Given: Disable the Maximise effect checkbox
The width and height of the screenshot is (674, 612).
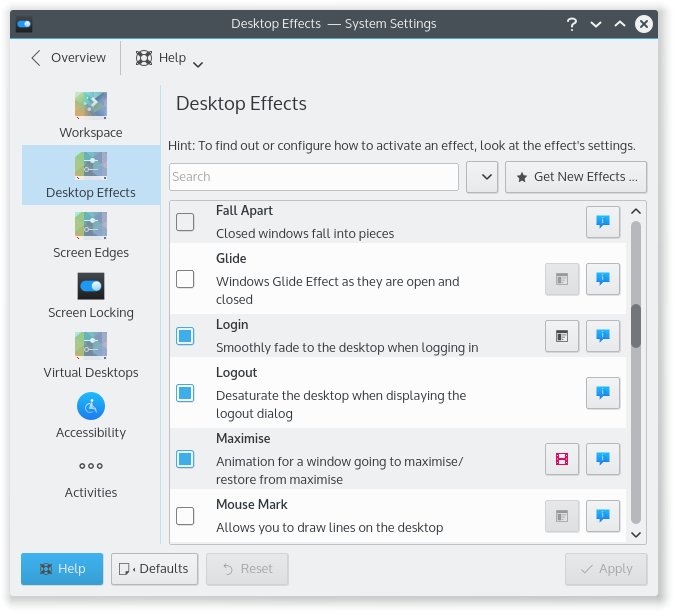Looking at the screenshot, I should [x=185, y=459].
